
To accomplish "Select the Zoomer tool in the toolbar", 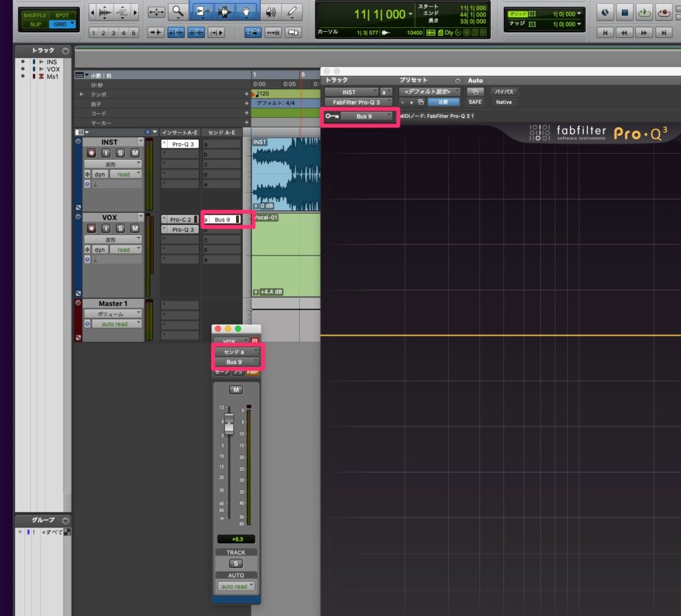I will [178, 12].
